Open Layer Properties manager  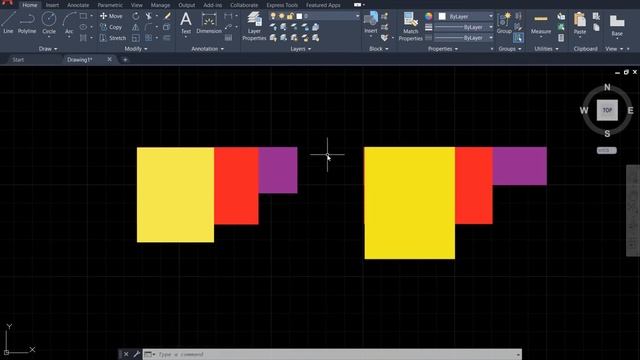[x=254, y=26]
